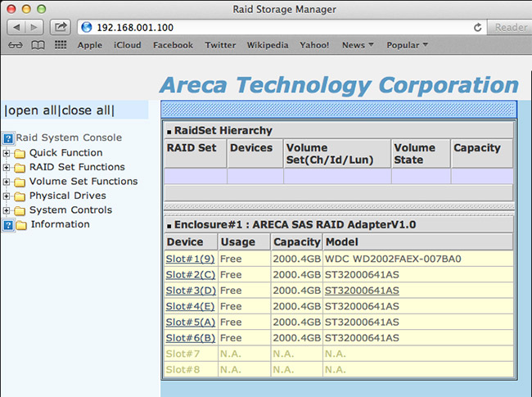532x397 pixels.
Task: Click the System Controls folder icon
Action: (20, 211)
